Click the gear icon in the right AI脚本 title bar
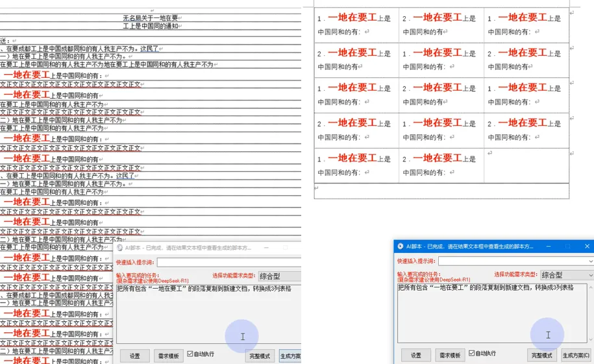This screenshot has height=364, width=594. (x=400, y=246)
